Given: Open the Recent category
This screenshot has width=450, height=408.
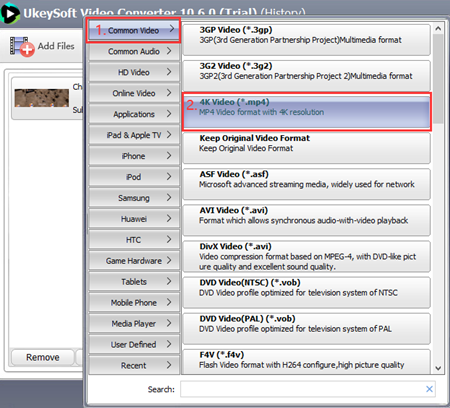Looking at the screenshot, I should 134,365.
